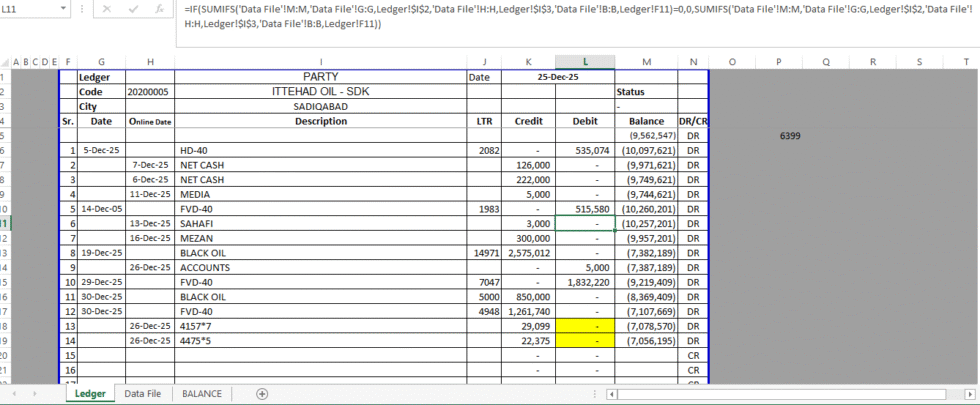Click the yellow Debit cell for 4157*7
Screen dimensions: 980x405
585,326
